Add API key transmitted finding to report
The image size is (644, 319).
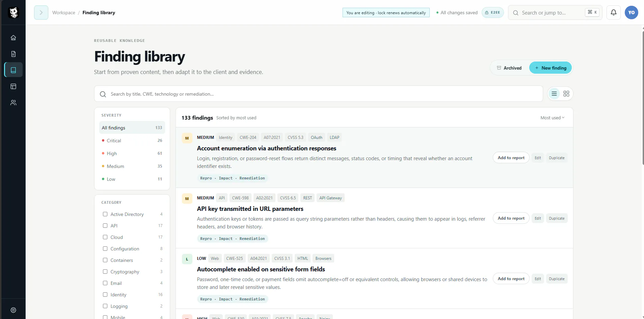pyautogui.click(x=511, y=218)
